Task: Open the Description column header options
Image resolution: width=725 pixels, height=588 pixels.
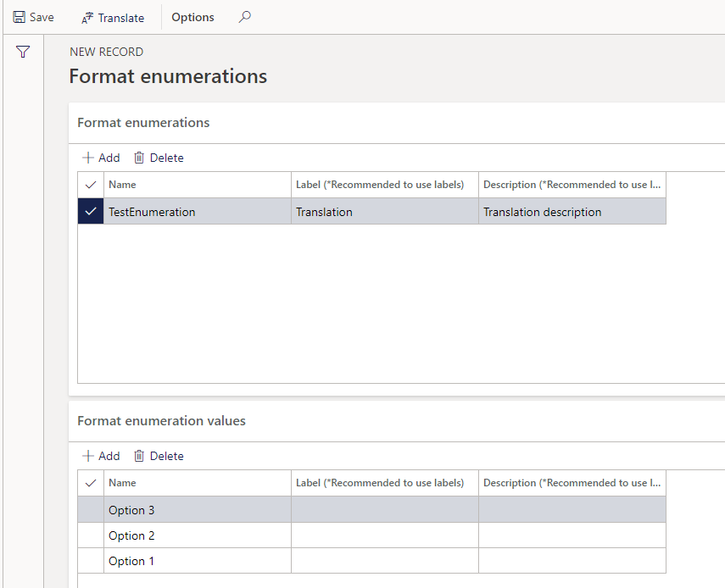Action: [x=572, y=185]
